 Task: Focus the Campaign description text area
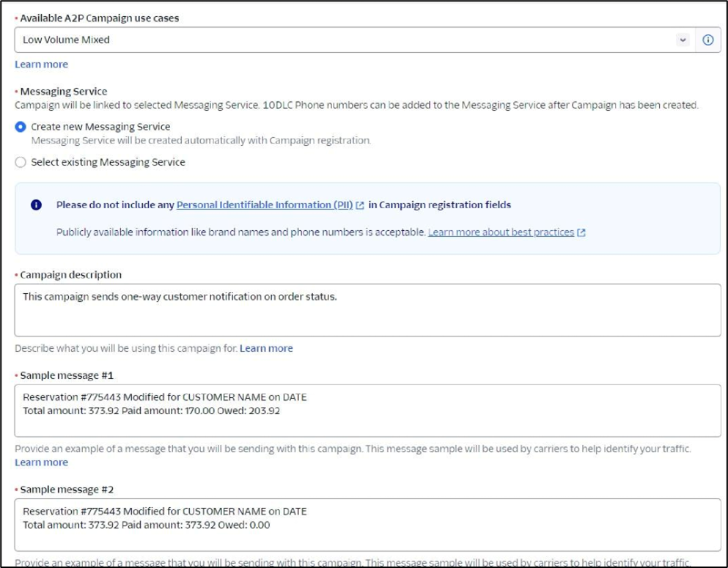pyautogui.click(x=367, y=310)
